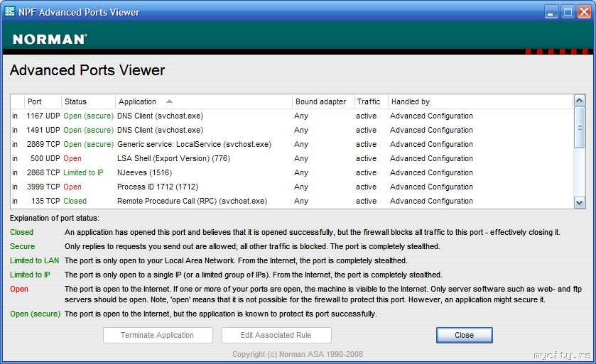Toggle the Application sort arrow indicator
596x364 pixels.
[x=170, y=101]
